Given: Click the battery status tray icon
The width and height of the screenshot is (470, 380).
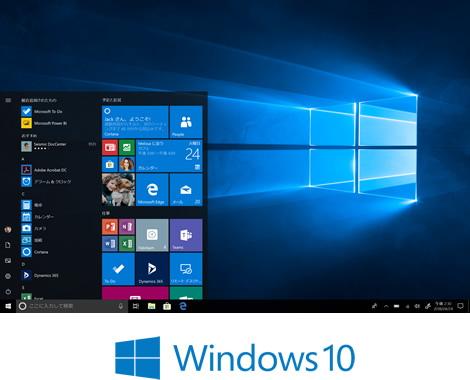Looking at the screenshot, I should (x=397, y=306).
